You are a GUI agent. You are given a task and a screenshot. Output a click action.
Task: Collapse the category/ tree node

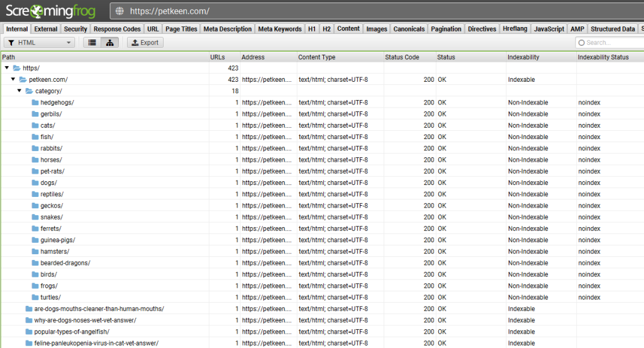tap(19, 91)
